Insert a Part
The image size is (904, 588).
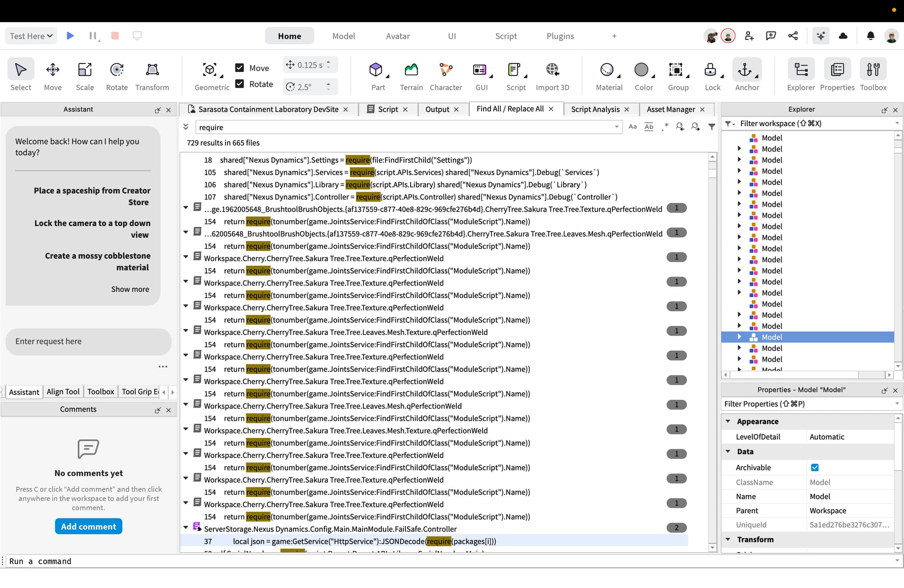point(378,75)
